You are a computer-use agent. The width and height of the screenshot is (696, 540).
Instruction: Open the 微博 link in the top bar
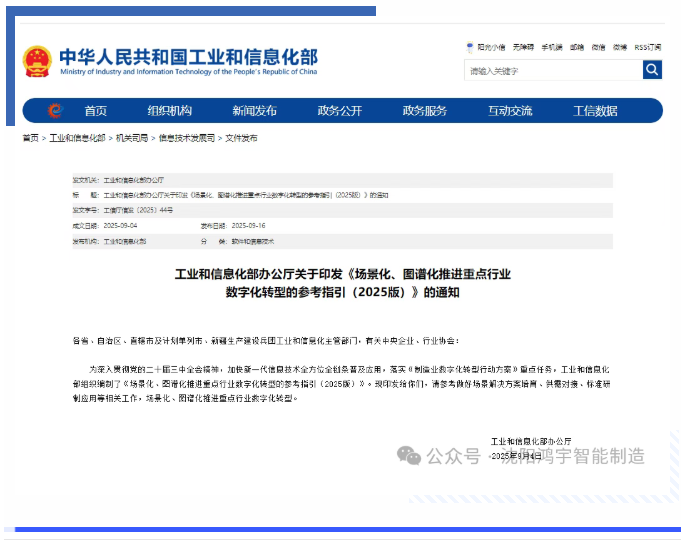coord(620,47)
